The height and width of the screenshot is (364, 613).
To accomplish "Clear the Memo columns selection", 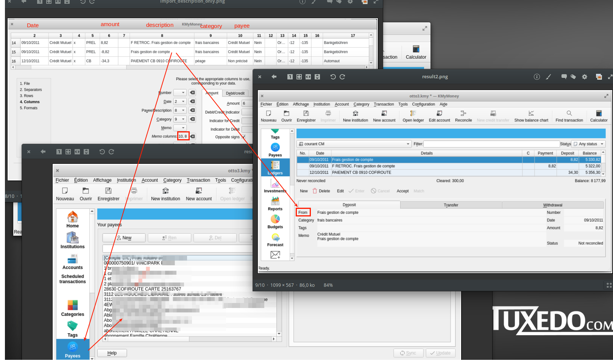I will (193, 136).
